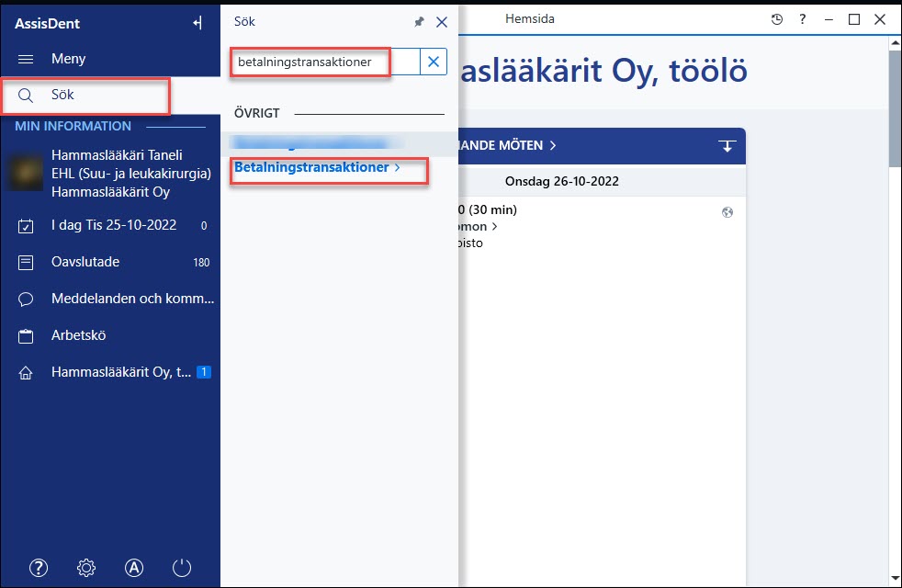Open Meddelanden och kommentarer item

click(x=110, y=300)
